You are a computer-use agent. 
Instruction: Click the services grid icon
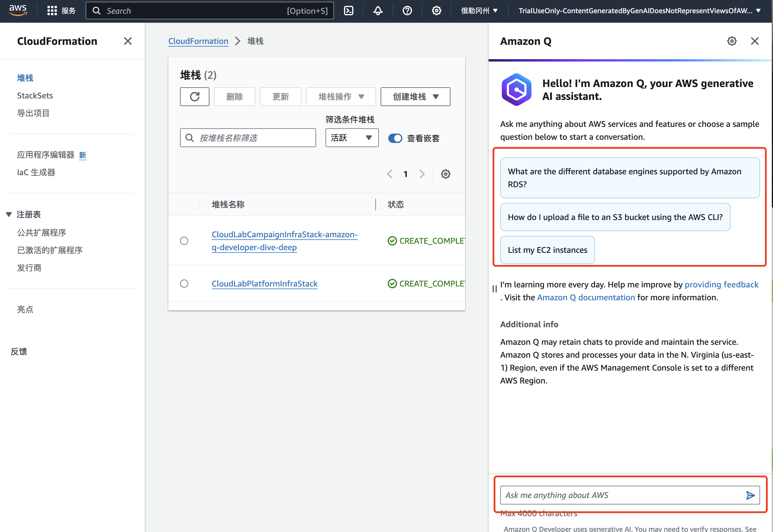tap(52, 11)
